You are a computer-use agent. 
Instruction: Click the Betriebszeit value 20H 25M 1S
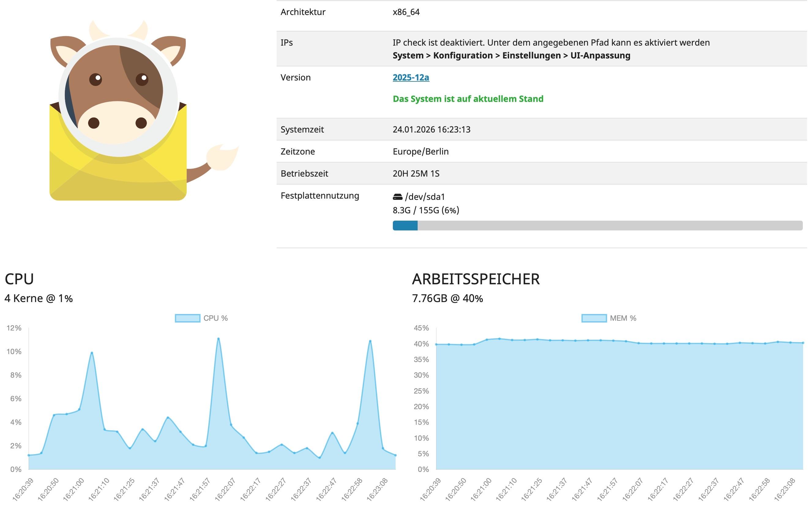(x=416, y=174)
